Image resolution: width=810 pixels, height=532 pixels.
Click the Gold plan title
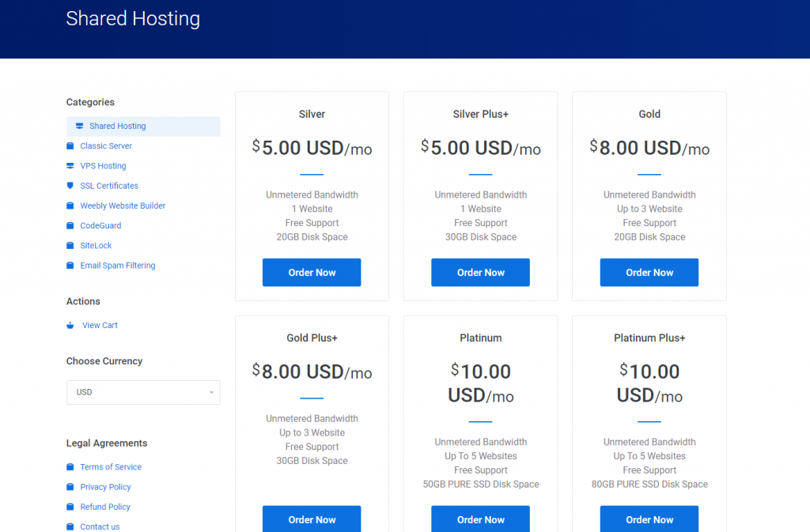[x=649, y=114]
